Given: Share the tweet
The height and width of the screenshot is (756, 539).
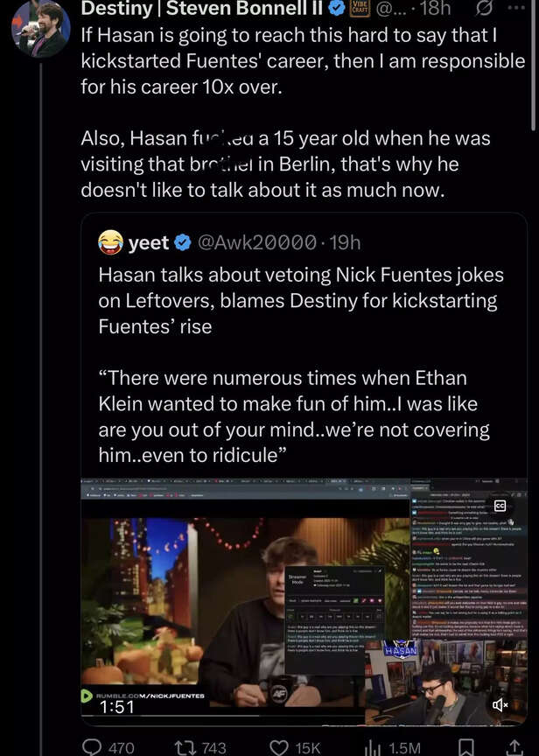Looking at the screenshot, I should (514, 747).
